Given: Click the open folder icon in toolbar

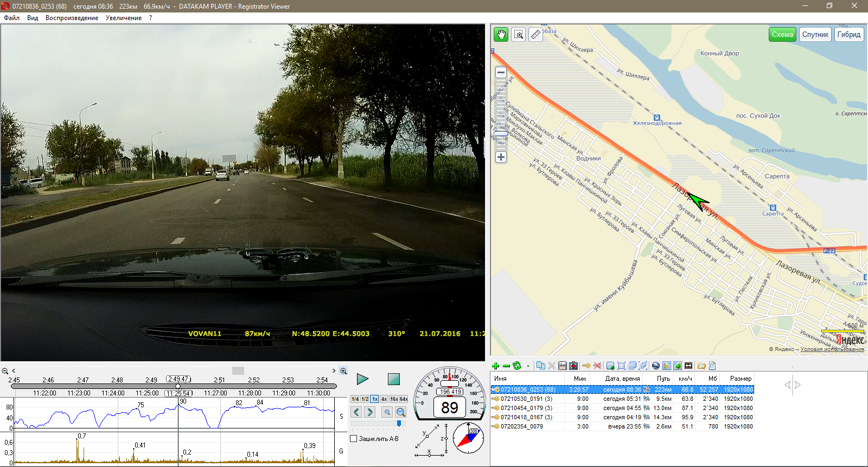Looking at the screenshot, I should (701, 366).
